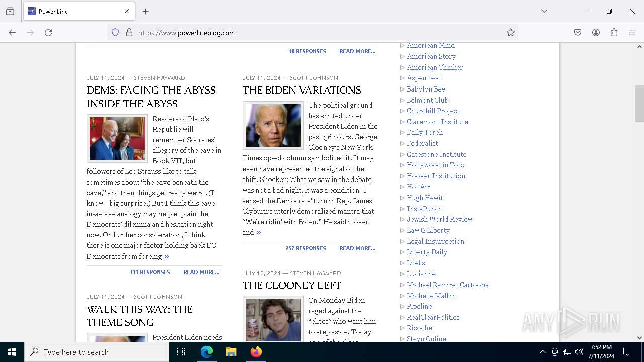Open RealClearPolitics link

click(x=433, y=317)
